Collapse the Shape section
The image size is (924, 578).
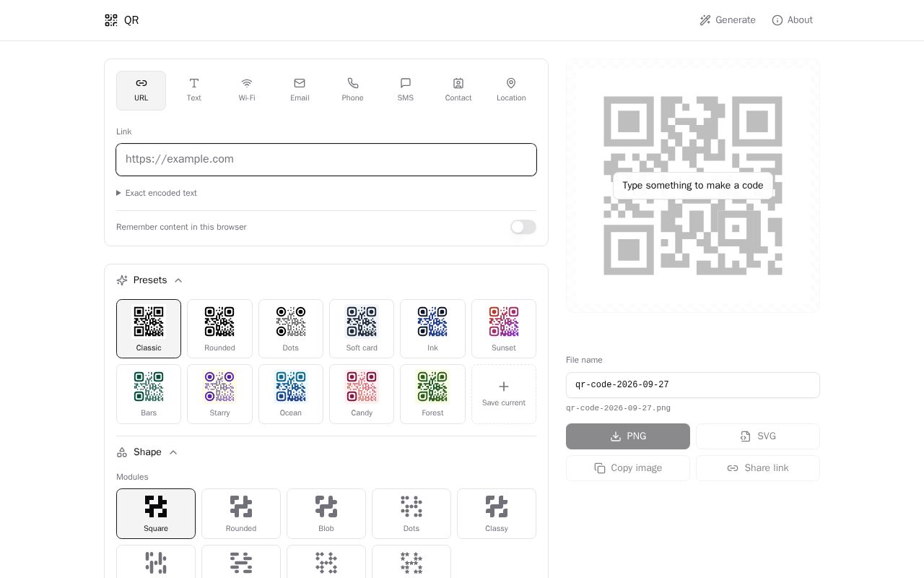tap(147, 452)
